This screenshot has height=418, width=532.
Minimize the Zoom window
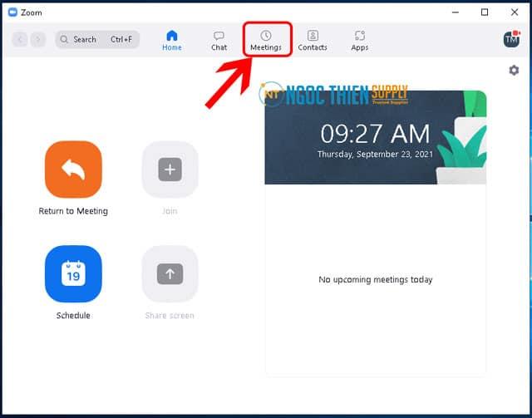pyautogui.click(x=456, y=12)
